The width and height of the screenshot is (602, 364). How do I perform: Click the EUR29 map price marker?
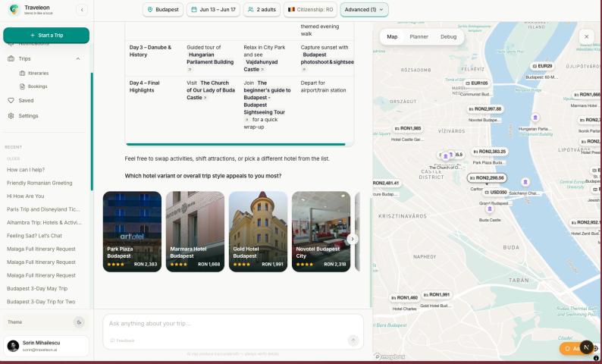(542, 66)
